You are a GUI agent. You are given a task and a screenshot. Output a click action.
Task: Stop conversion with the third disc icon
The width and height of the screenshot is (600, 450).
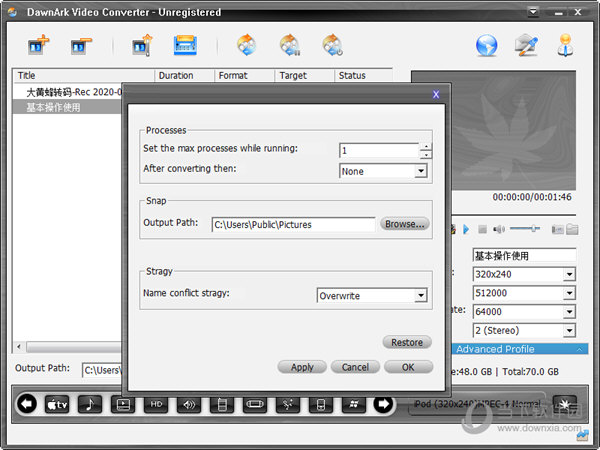point(333,45)
